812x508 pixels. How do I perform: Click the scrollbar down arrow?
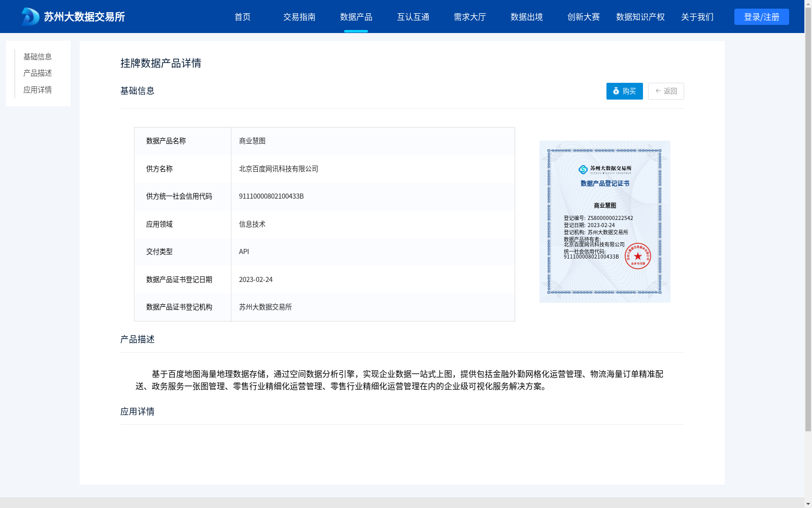click(x=808, y=504)
